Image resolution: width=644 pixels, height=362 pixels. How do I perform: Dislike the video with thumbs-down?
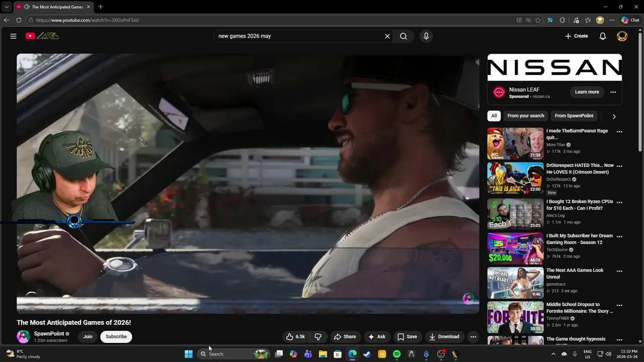pyautogui.click(x=318, y=337)
